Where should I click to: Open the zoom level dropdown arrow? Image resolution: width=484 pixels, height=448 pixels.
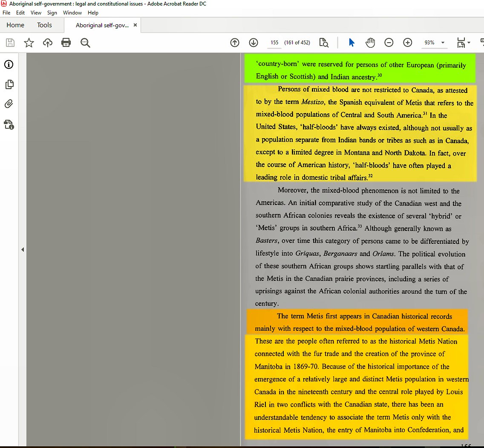coord(443,43)
